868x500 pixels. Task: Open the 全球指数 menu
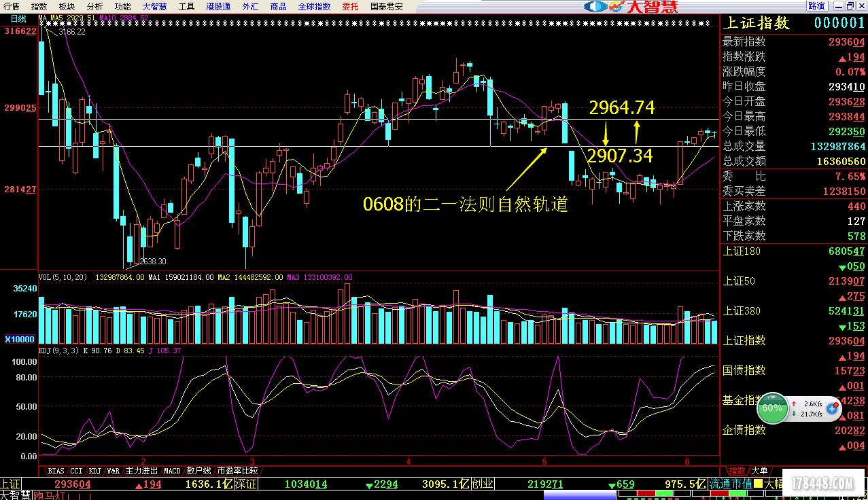pos(314,6)
